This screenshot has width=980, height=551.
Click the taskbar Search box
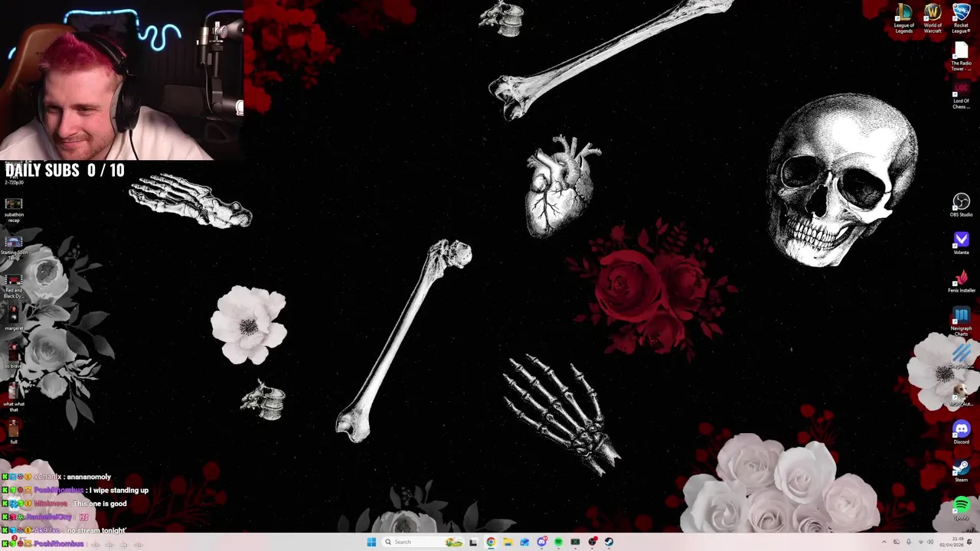tap(422, 542)
